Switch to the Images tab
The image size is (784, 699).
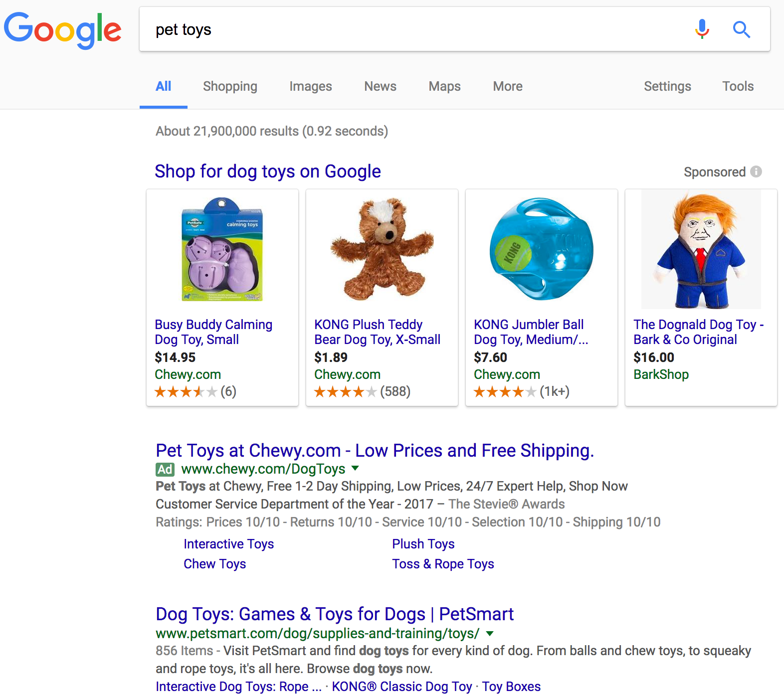pos(310,86)
